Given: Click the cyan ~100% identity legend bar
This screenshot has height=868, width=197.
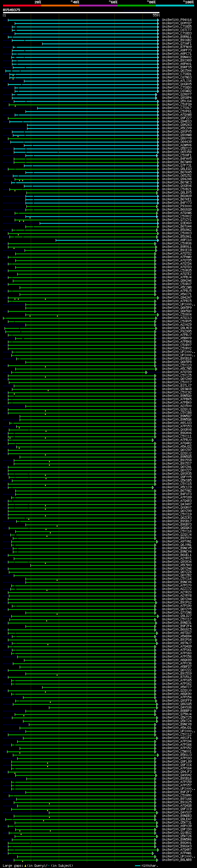Looking at the screenshot, I should (x=175, y=6).
